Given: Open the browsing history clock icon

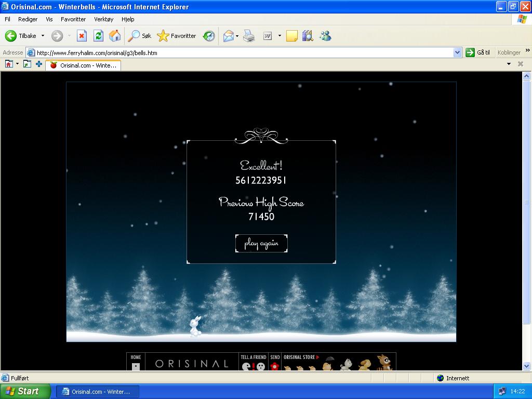Looking at the screenshot, I should click(x=209, y=36).
